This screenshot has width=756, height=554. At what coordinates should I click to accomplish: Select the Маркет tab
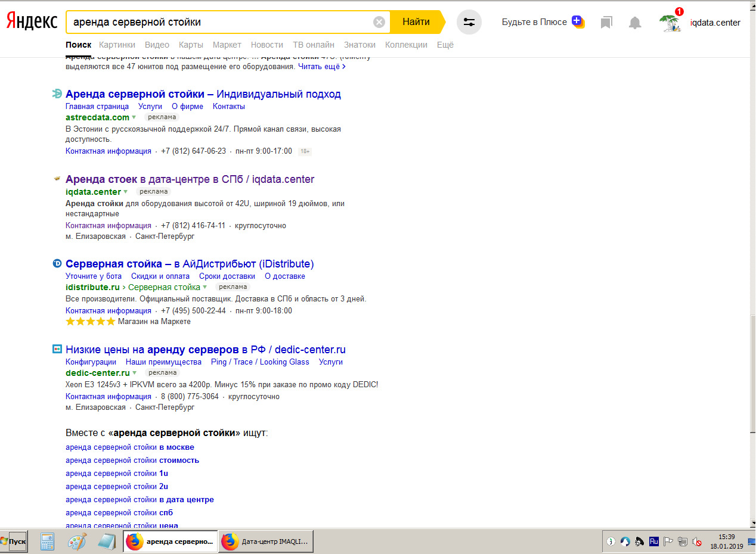point(227,45)
